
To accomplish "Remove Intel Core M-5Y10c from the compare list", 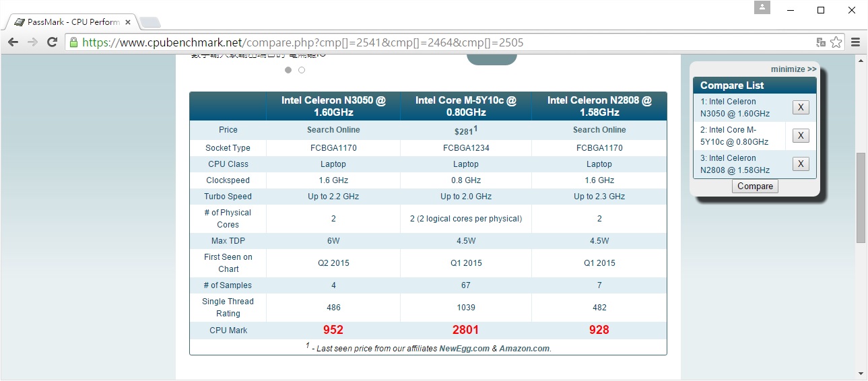I will tap(801, 135).
